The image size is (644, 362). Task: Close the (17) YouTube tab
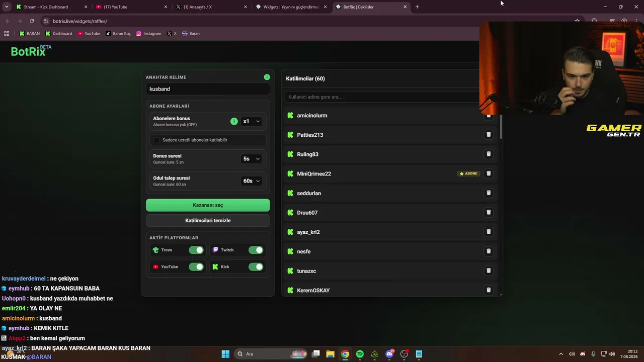tap(166, 7)
